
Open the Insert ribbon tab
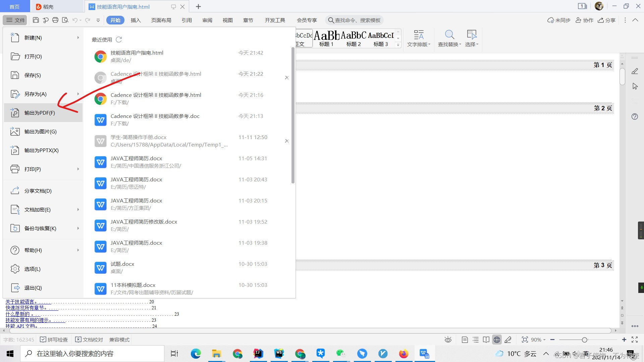136,20
